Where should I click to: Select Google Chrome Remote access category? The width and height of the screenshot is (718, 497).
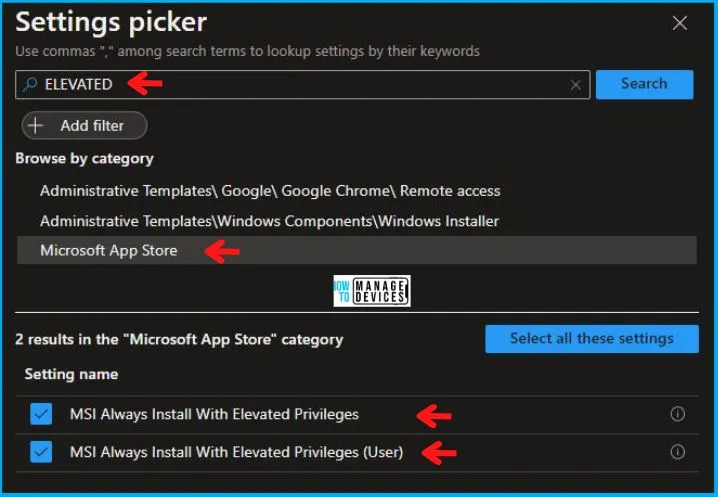pos(270,191)
